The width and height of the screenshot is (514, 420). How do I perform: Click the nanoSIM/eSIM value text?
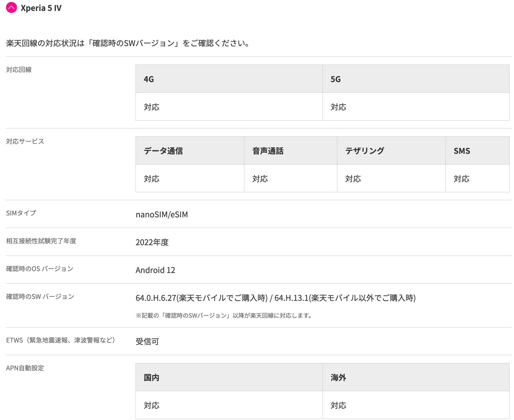pos(162,215)
